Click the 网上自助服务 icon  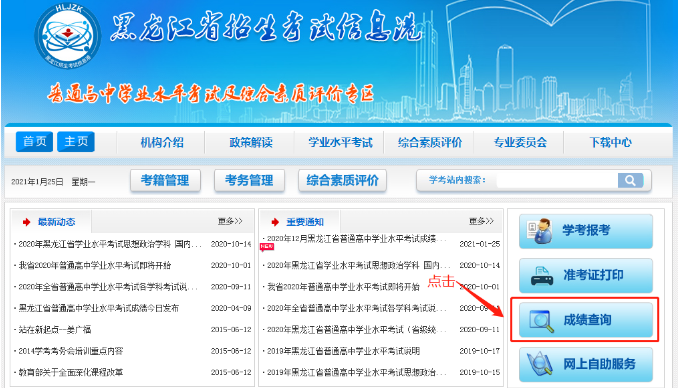coord(540,364)
